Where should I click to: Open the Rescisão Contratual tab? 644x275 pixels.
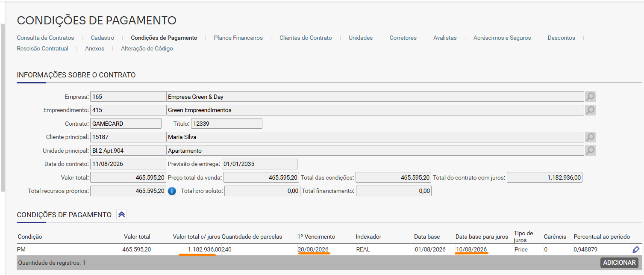pos(43,48)
